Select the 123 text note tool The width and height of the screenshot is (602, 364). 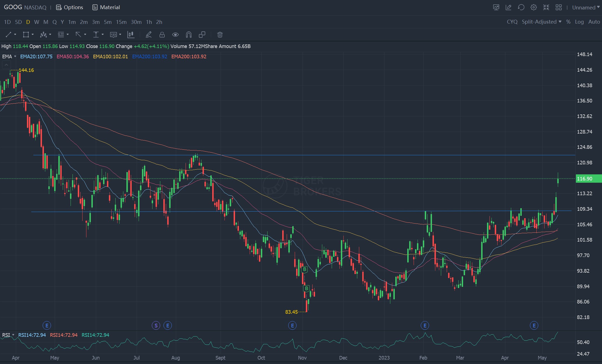[x=113, y=35]
